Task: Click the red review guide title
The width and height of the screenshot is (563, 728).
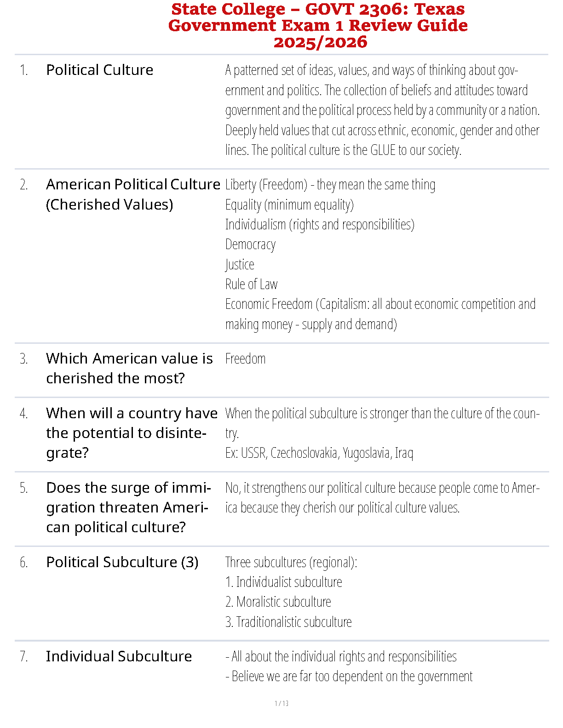Action: 318,25
